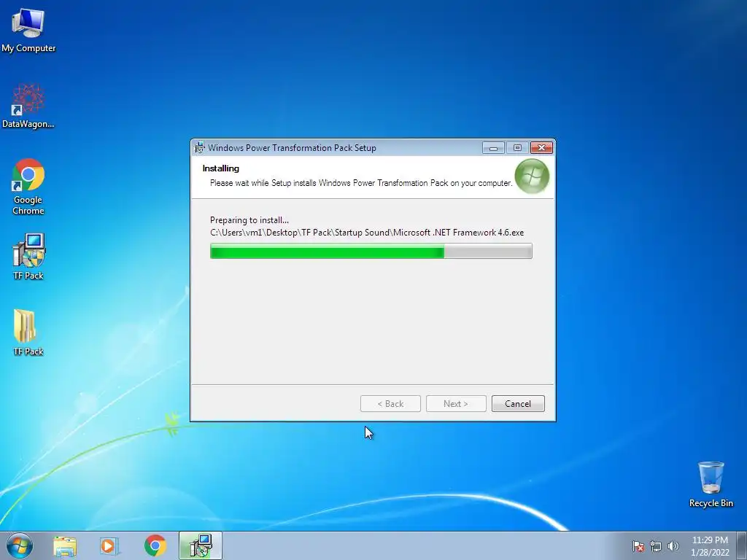
Task: Click the disabled Back button
Action: click(390, 404)
